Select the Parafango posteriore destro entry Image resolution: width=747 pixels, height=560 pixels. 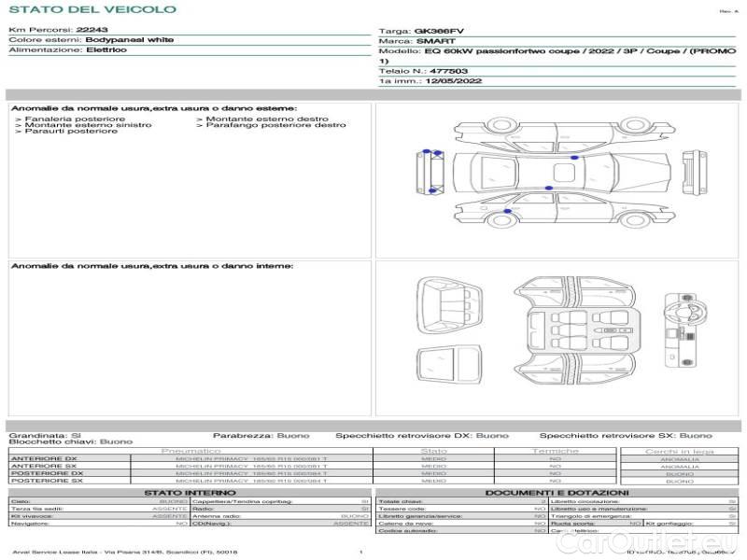coord(275,125)
